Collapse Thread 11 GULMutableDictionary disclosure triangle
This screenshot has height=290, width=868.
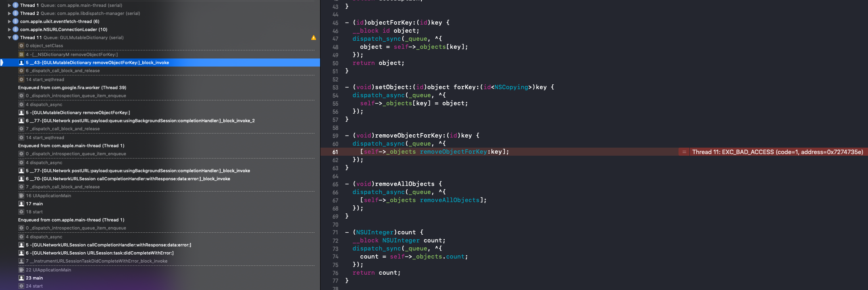coord(9,38)
